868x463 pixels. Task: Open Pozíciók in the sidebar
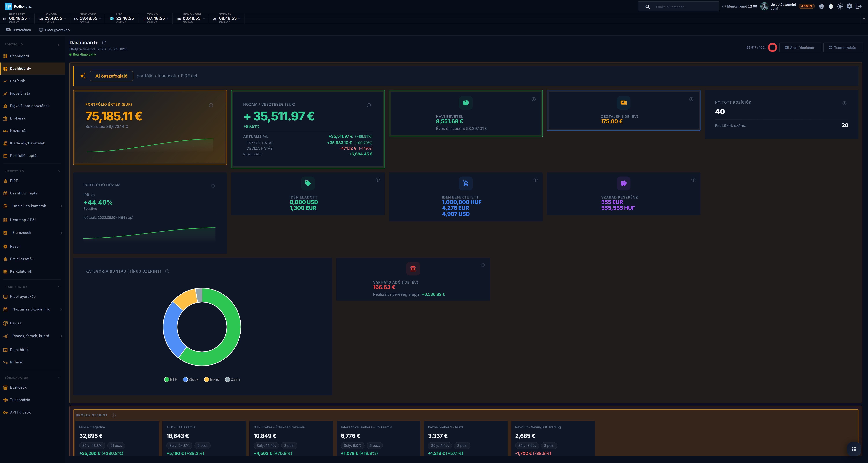pyautogui.click(x=32, y=81)
